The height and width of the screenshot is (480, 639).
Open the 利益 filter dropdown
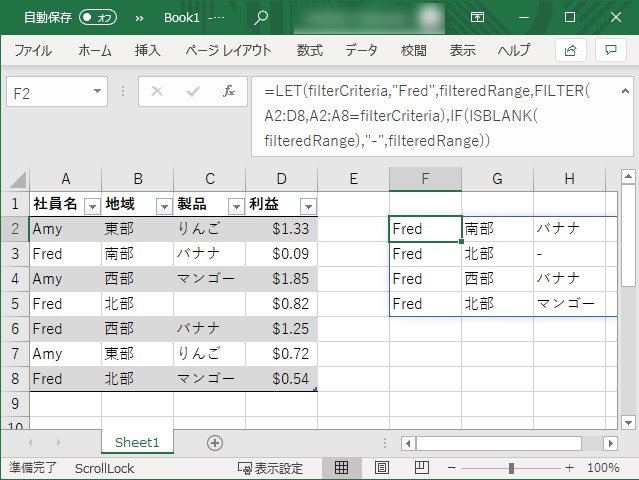click(x=308, y=206)
